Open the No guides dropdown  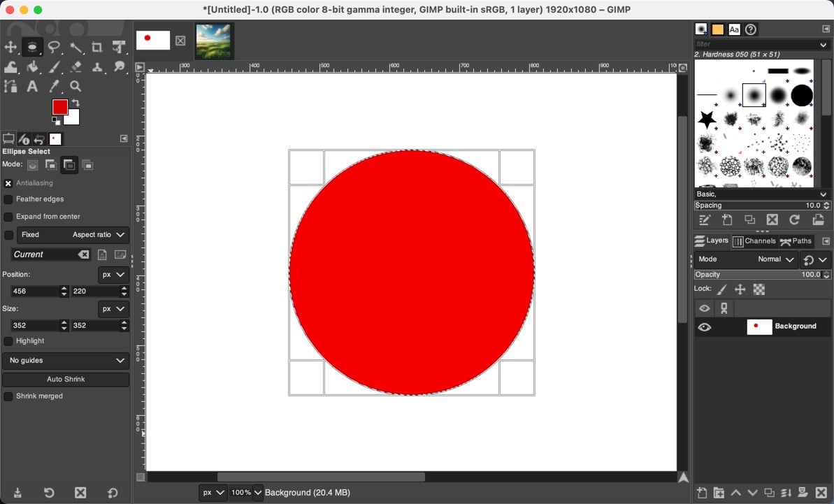66,361
